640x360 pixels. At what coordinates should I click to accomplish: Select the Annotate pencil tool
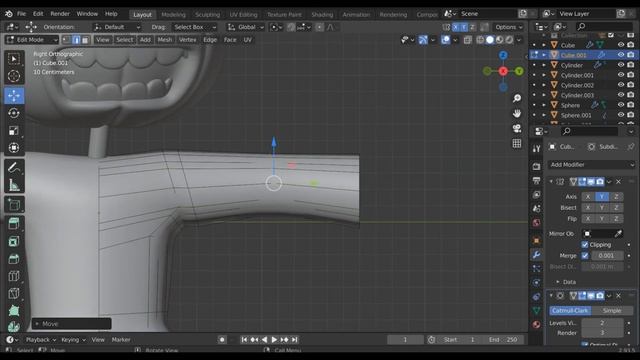(x=14, y=167)
